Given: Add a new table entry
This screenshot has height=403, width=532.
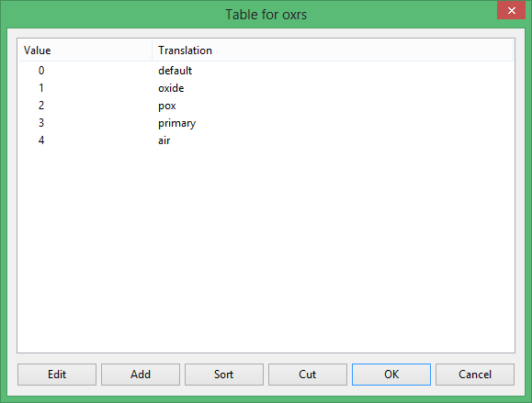Looking at the screenshot, I should click(x=141, y=375).
